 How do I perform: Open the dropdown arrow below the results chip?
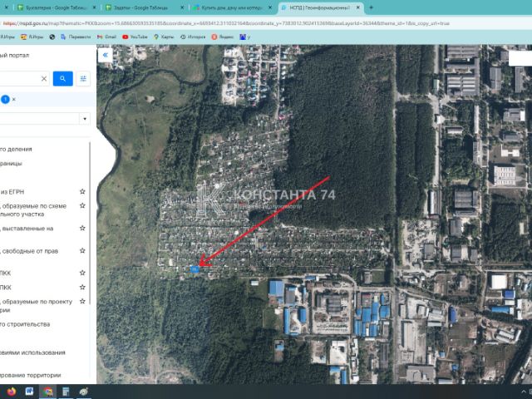tap(85, 119)
